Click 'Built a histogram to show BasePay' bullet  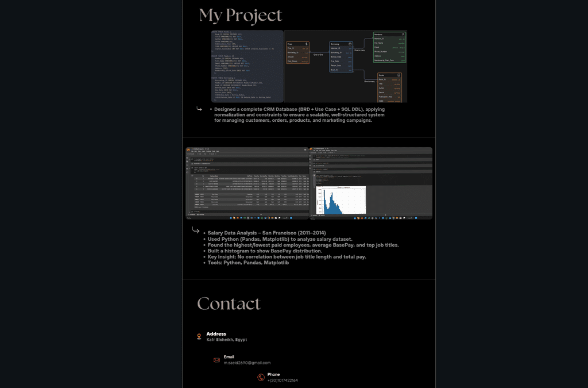(x=265, y=251)
